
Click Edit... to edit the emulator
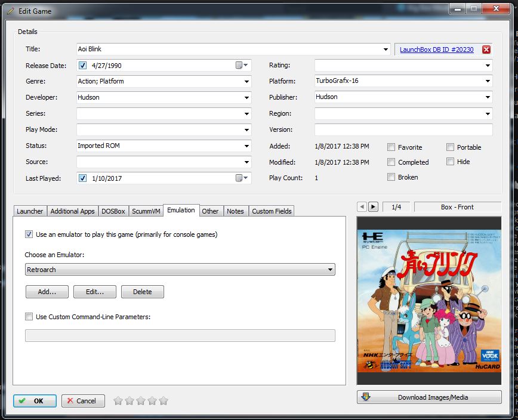[x=95, y=292]
